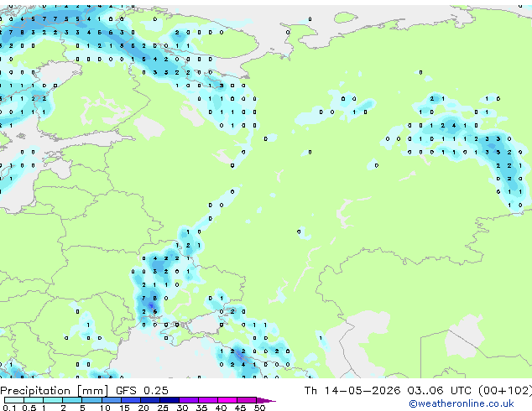532x411 pixels.
Task: Click the "Precipitation [mm]" title text
Action: (x=55, y=391)
